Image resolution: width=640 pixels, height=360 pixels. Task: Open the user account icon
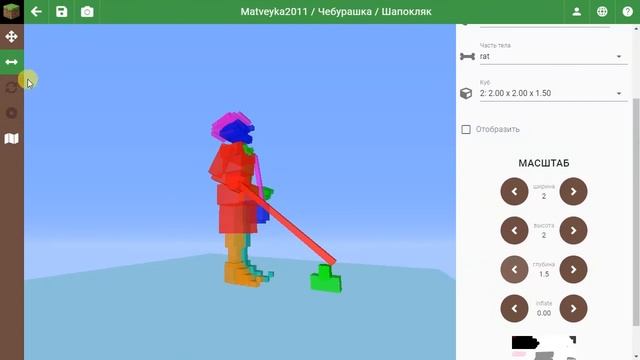pyautogui.click(x=576, y=12)
